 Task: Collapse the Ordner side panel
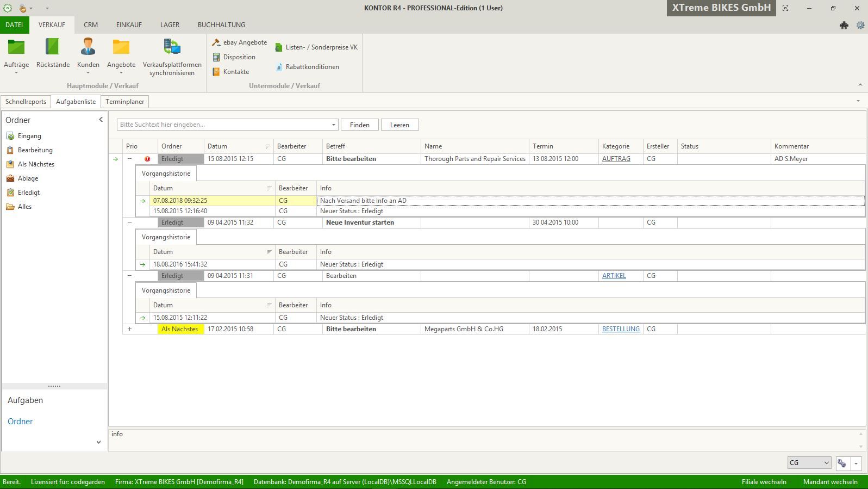pos(101,120)
